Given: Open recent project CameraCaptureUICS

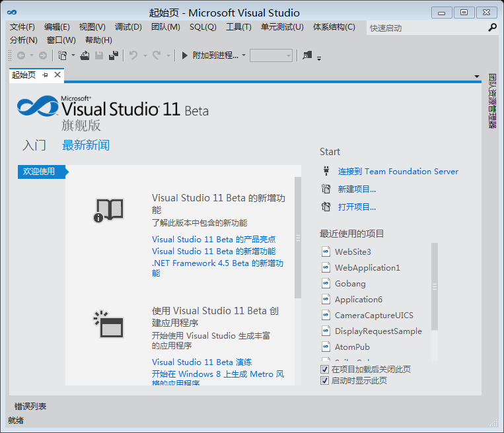Looking at the screenshot, I should 374,315.
